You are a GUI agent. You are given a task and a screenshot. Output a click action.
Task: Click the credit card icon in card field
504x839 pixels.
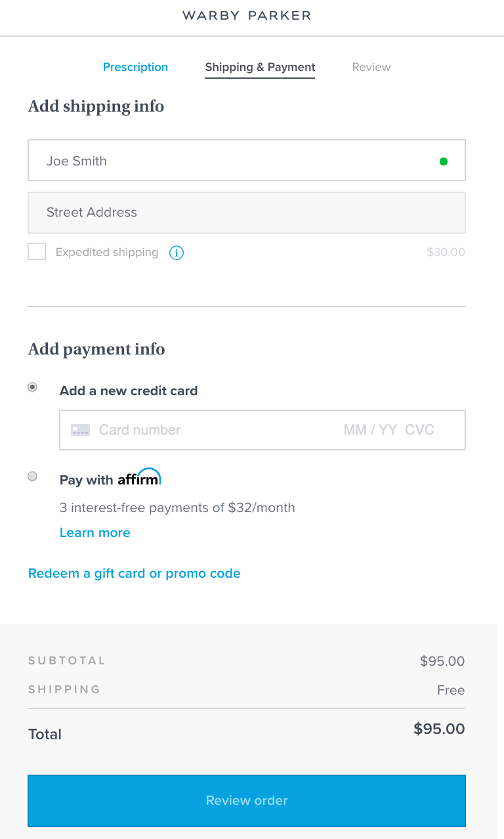point(80,430)
